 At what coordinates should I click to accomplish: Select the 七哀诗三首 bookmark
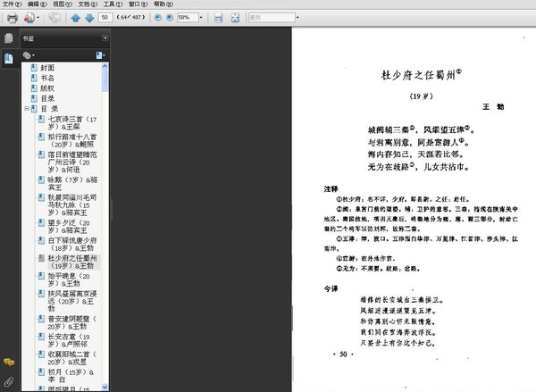coord(72,123)
